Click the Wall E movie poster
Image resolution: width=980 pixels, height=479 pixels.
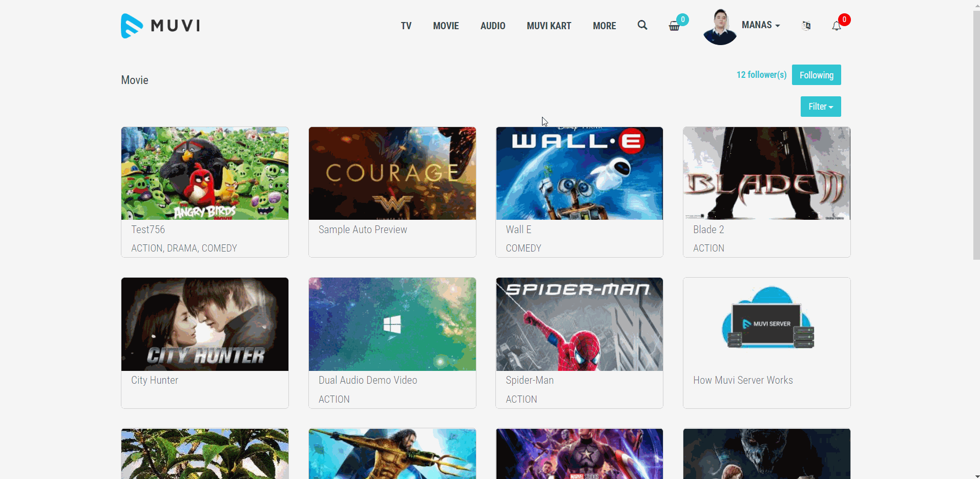[579, 174]
